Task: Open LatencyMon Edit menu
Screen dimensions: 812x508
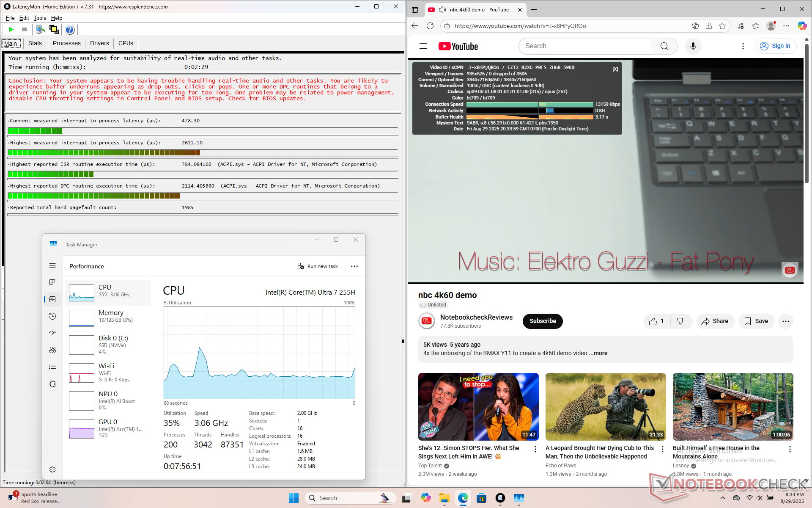Action: [24, 18]
